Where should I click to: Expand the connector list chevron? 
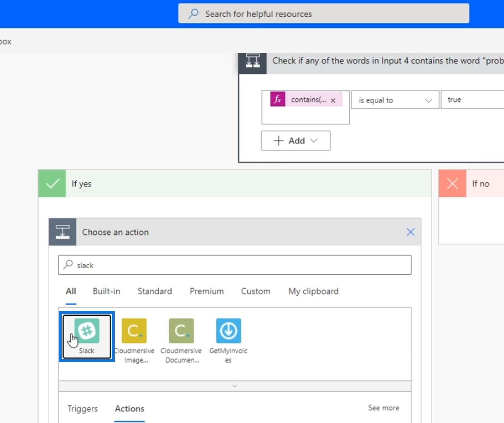[235, 386]
